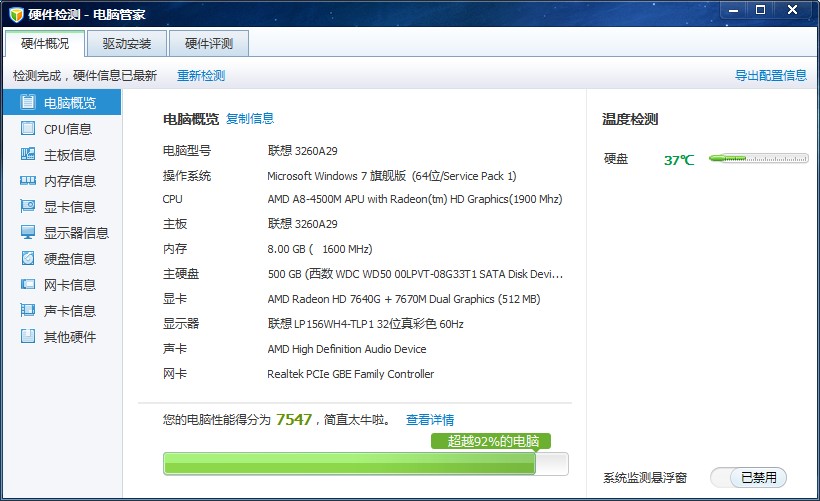
Task: Click 联想 3260A29 next to 电脑型号
Action: 302,151
